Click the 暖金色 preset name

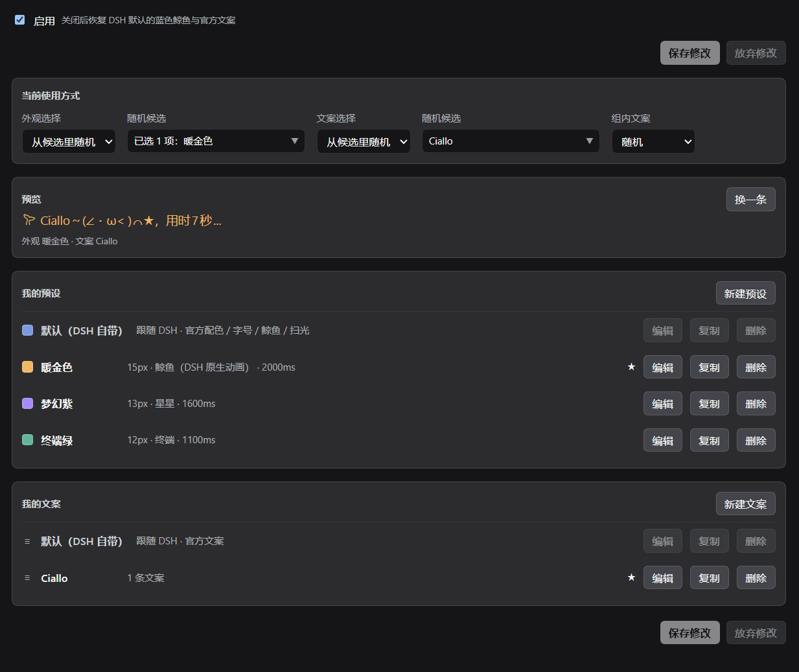(56, 367)
